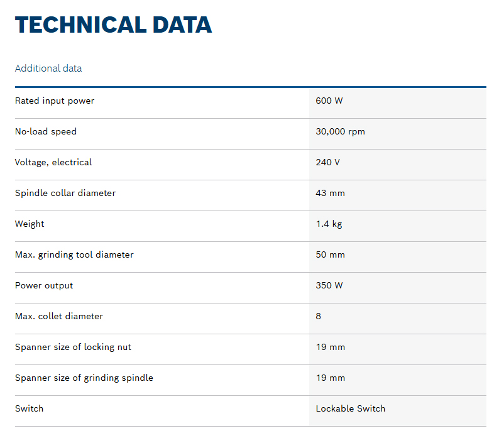Select the 350 W value
504x443 pixels.
pyautogui.click(x=329, y=285)
